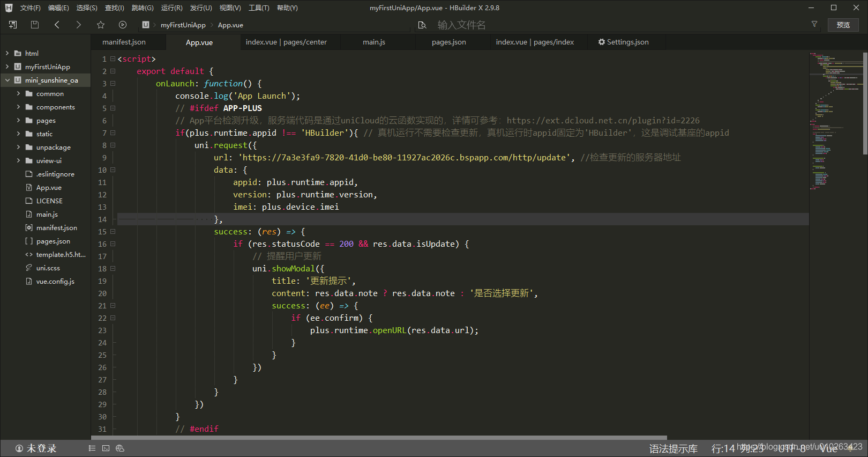This screenshot has height=457, width=868.
Task: Open the terminal icon in status bar
Action: coord(106,448)
